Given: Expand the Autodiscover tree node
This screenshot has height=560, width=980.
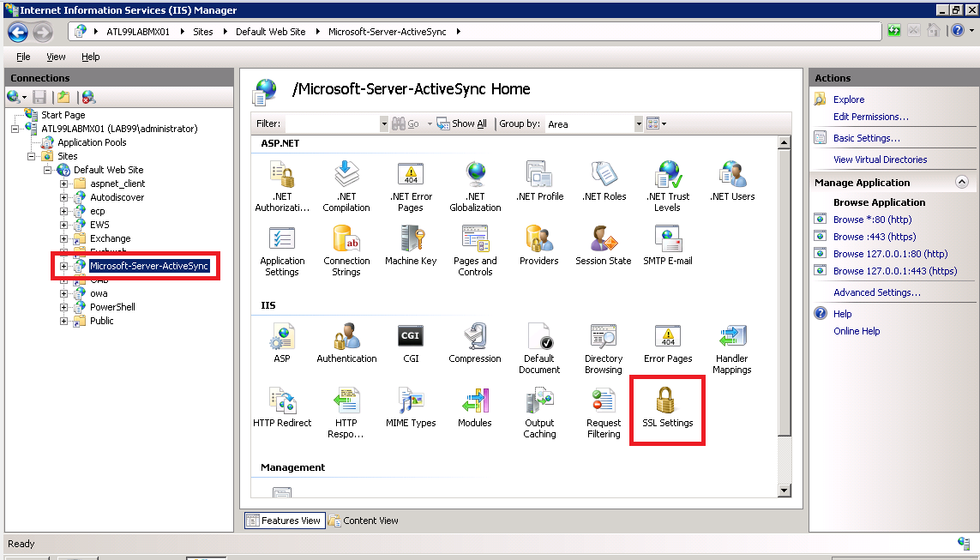Looking at the screenshot, I should pyautogui.click(x=63, y=197).
